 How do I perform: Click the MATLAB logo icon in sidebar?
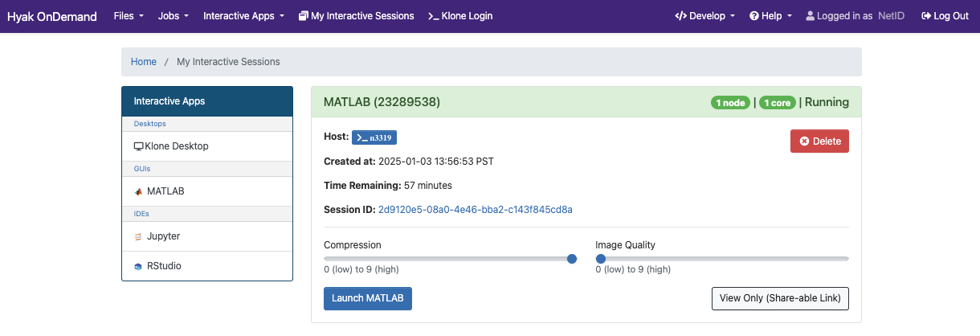point(139,192)
